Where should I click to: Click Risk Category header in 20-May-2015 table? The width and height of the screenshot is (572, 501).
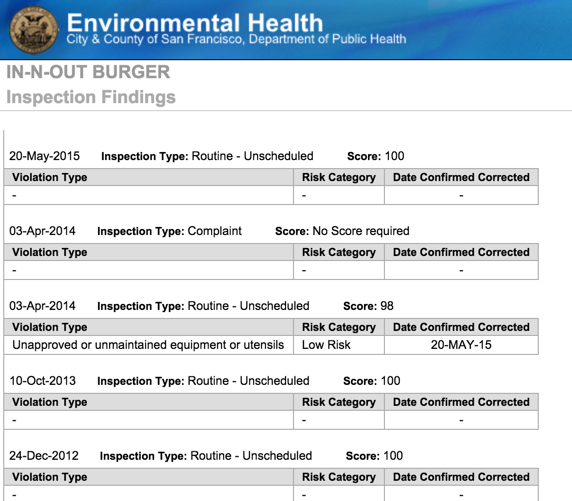point(339,177)
